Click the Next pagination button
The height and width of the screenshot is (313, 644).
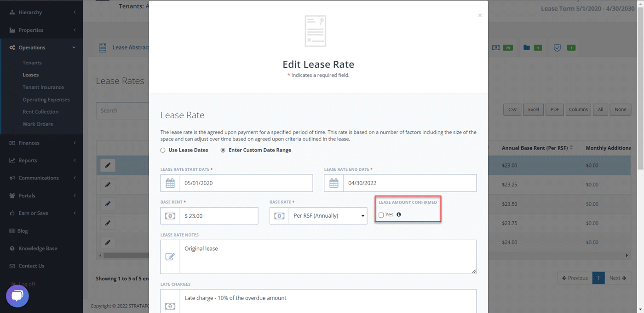click(x=617, y=278)
